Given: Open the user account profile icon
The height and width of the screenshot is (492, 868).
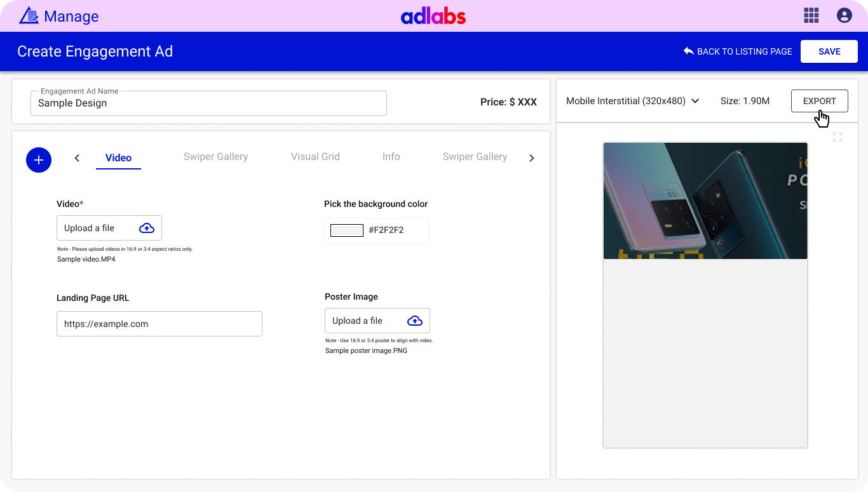Looking at the screenshot, I should (844, 16).
